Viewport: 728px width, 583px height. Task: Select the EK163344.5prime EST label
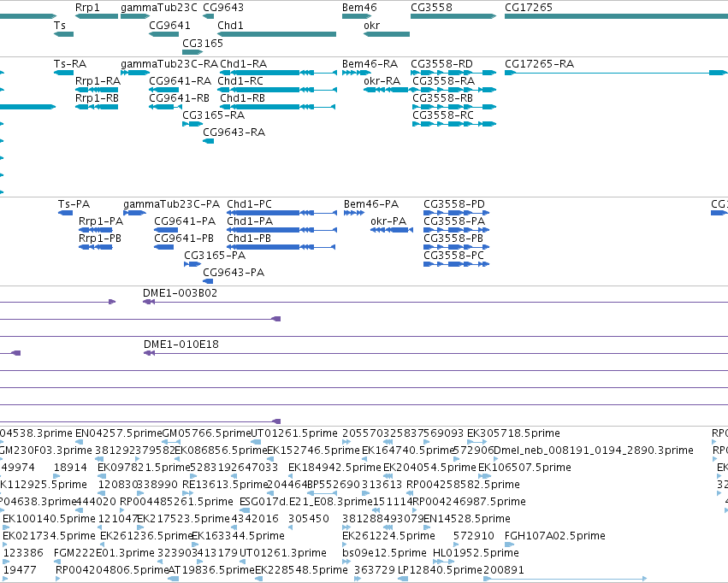coord(238,536)
